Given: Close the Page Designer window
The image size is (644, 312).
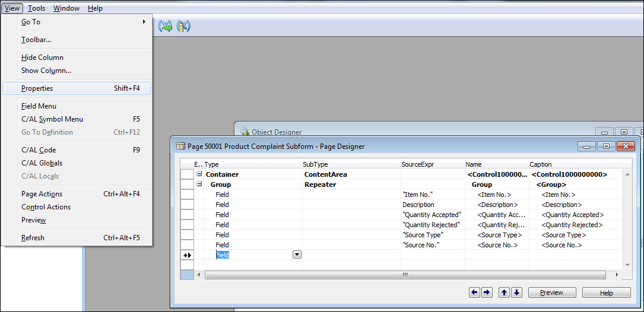Looking at the screenshot, I should tap(626, 146).
